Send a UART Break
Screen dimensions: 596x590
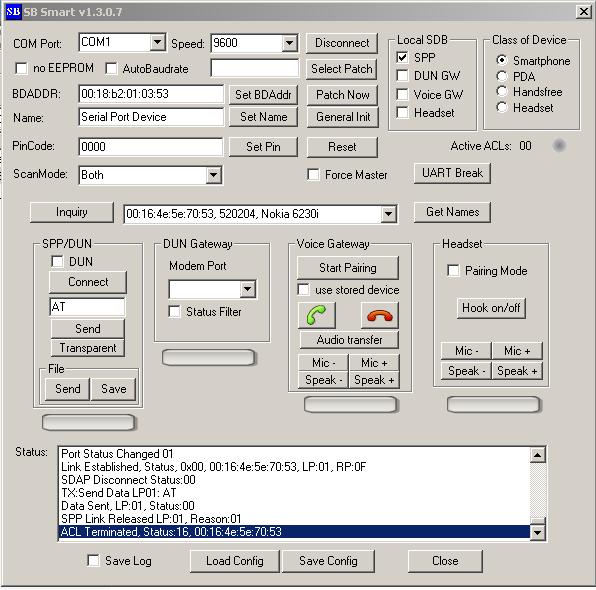452,173
